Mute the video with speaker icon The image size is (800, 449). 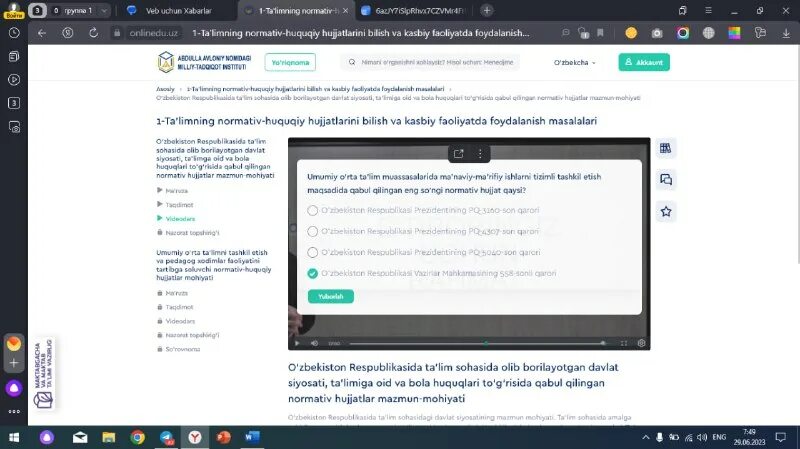(314, 343)
